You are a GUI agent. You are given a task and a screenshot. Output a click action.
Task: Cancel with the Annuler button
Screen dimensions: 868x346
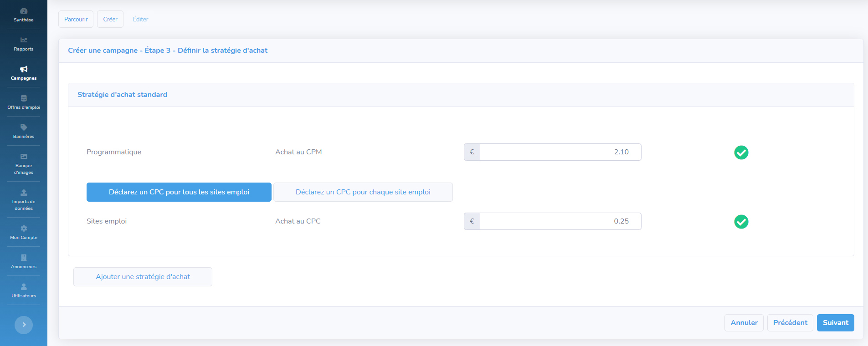(x=744, y=323)
